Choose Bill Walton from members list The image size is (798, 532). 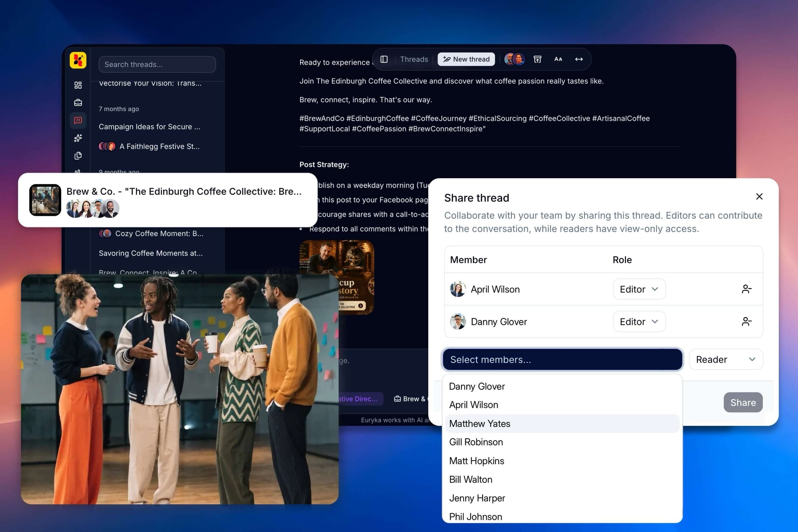pyautogui.click(x=562, y=479)
